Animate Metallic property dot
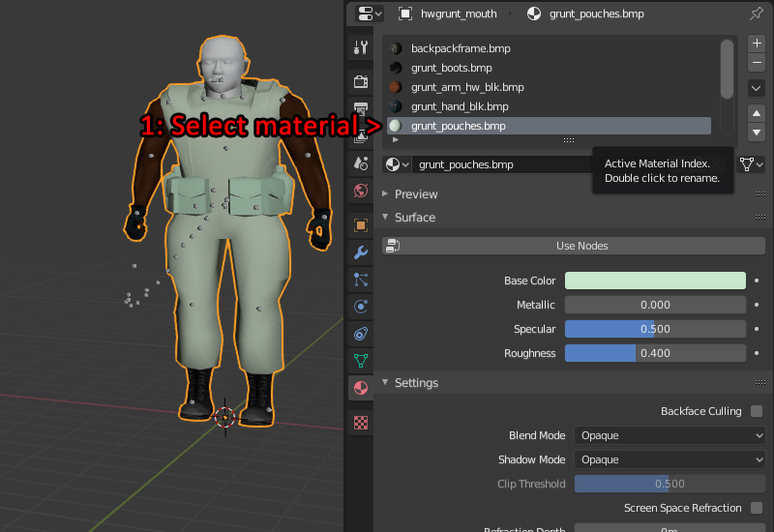Image resolution: width=774 pixels, height=532 pixels. click(757, 305)
